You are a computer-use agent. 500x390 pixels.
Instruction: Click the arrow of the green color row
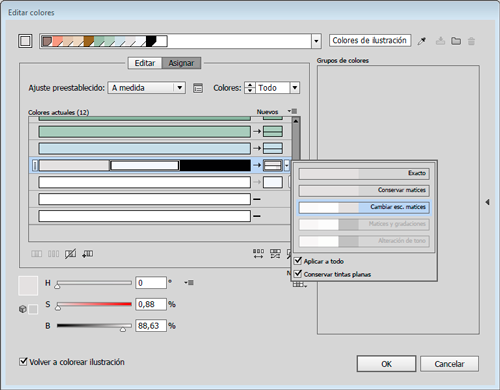pyautogui.click(x=257, y=132)
